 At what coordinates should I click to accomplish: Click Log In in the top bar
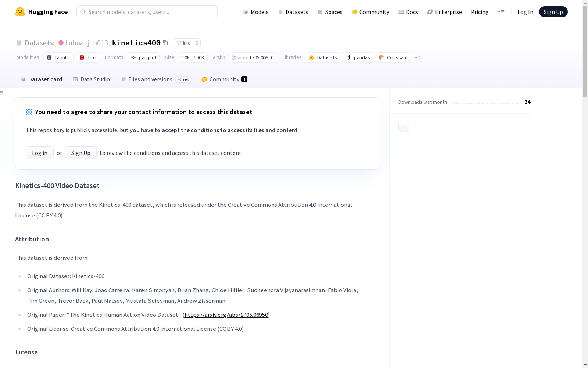525,12
